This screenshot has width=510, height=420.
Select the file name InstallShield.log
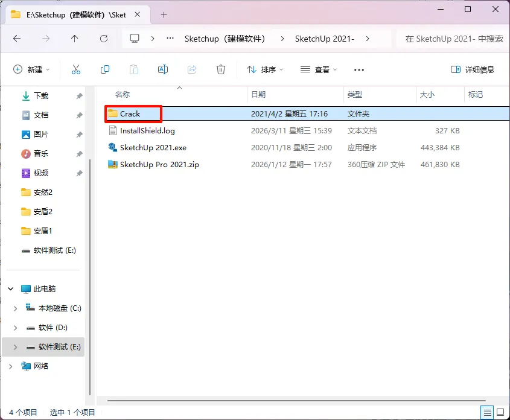point(147,130)
